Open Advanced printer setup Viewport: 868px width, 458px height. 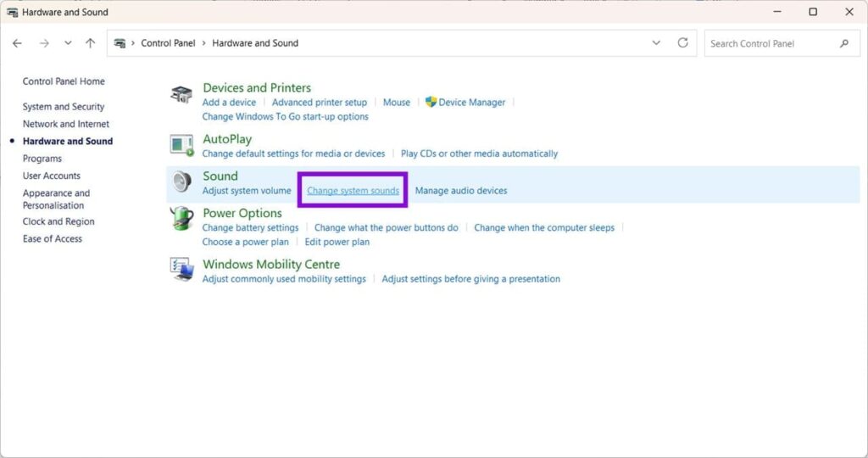tap(320, 103)
